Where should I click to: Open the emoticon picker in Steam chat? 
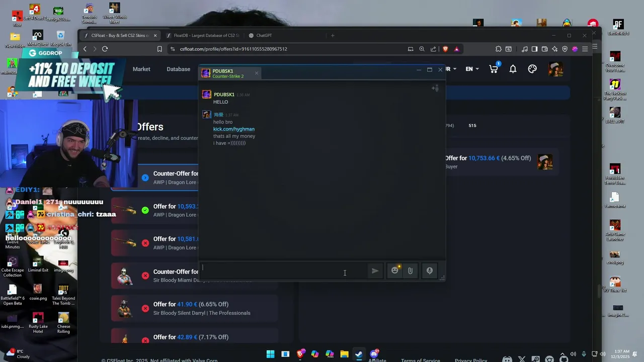click(395, 270)
